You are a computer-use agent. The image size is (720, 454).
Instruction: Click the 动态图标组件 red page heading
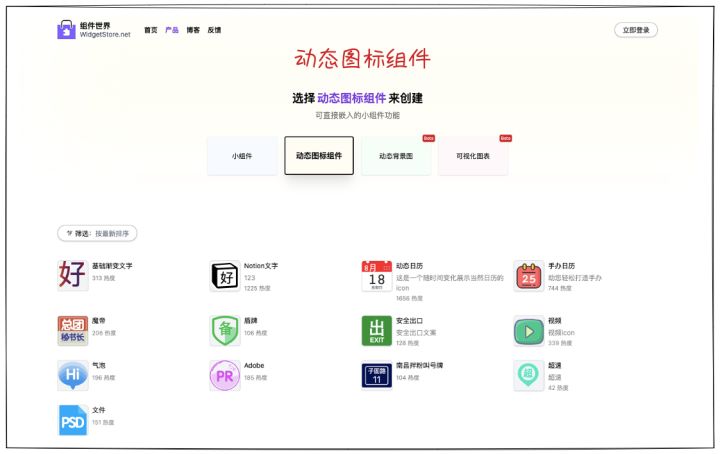coord(362,59)
